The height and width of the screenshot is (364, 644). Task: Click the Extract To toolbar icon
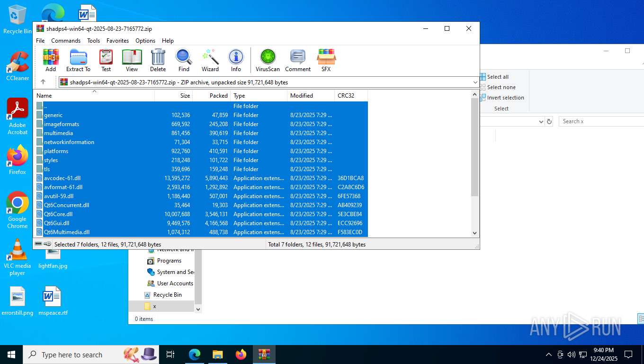coord(78,60)
